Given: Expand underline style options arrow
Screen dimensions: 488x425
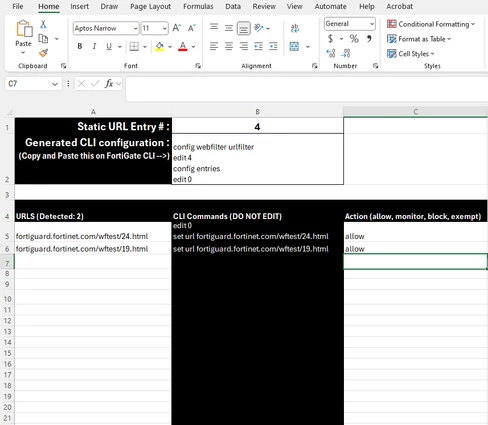Looking at the screenshot, I should pyautogui.click(x=120, y=47).
